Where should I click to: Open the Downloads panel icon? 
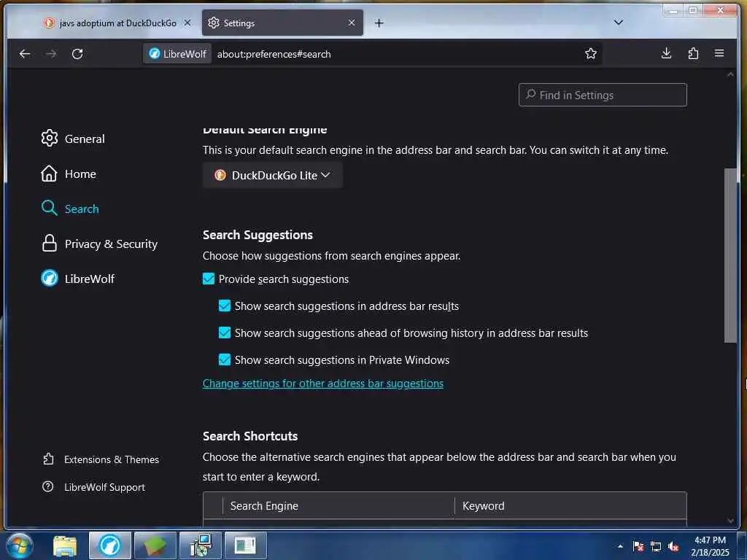pos(667,53)
